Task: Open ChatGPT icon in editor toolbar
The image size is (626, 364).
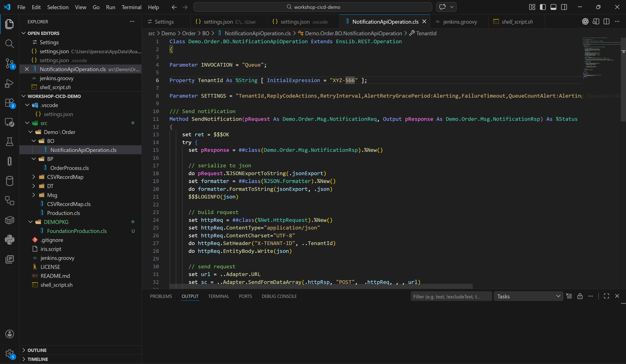Action: tap(585, 22)
